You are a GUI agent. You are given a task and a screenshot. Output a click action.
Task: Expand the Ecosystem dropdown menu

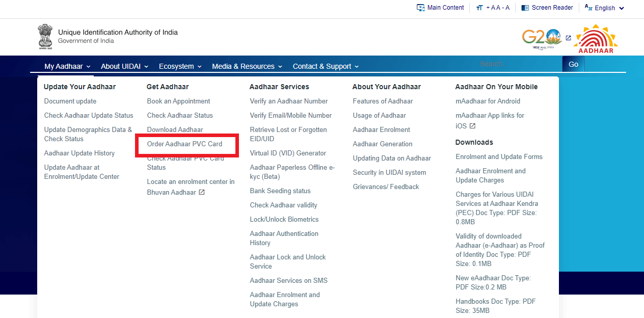pyautogui.click(x=180, y=66)
